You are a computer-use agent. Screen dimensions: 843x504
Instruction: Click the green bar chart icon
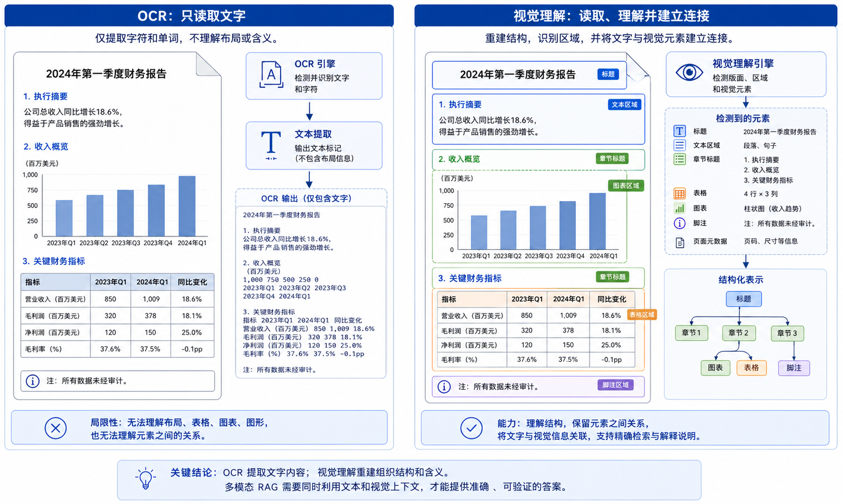tap(679, 208)
